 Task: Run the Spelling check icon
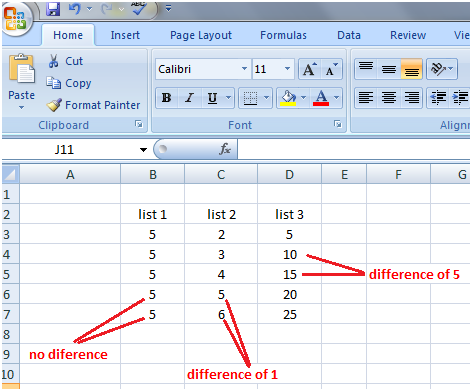pos(139,9)
